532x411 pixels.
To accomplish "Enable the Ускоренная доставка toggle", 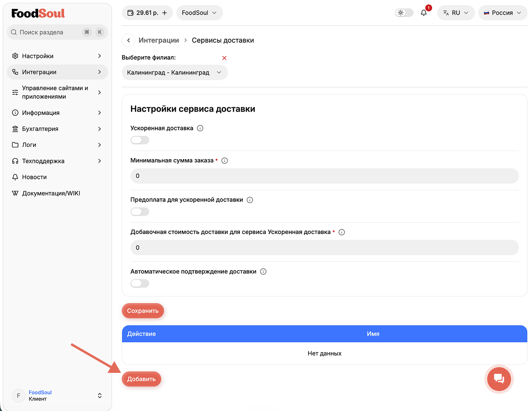I will [x=140, y=140].
